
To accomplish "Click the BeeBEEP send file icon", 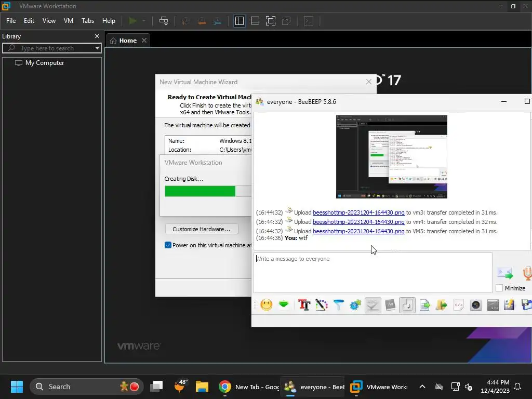I will (424, 304).
